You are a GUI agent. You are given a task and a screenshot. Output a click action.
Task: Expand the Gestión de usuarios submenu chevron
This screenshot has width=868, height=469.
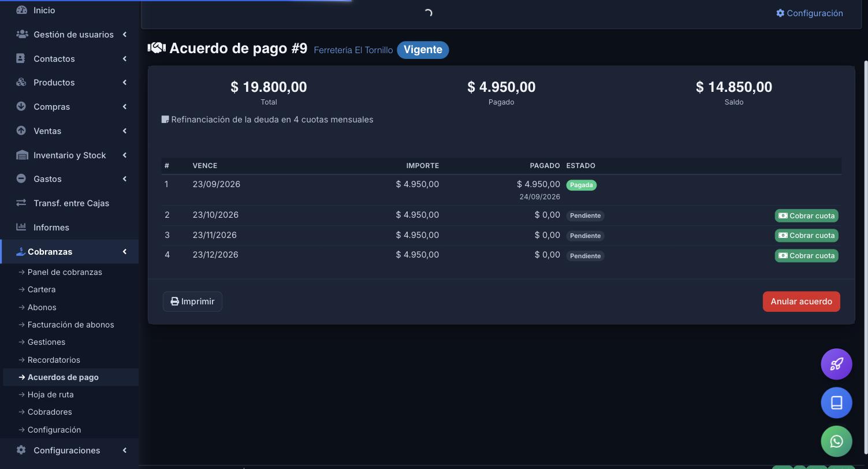124,34
